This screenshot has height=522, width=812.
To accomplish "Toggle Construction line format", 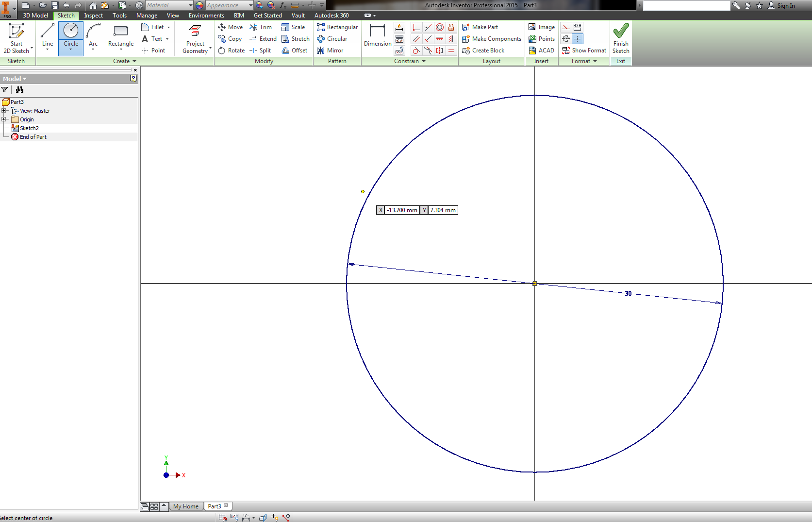I will click(x=566, y=27).
